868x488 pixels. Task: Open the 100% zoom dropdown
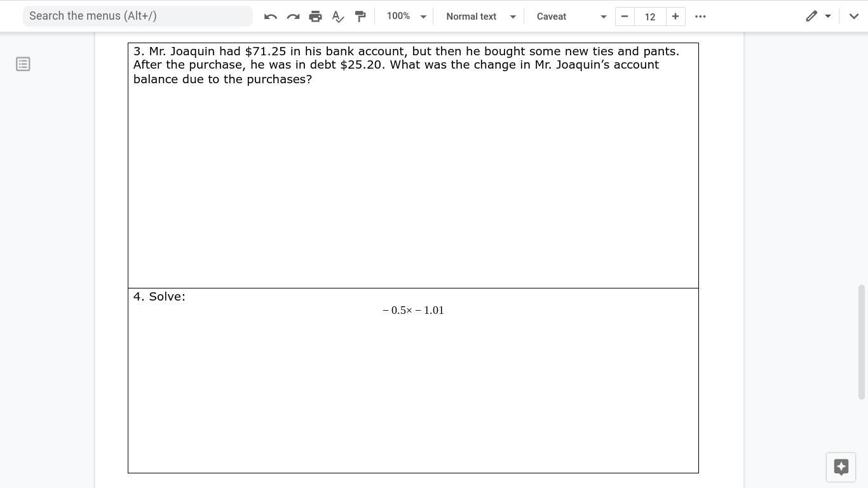pos(406,17)
